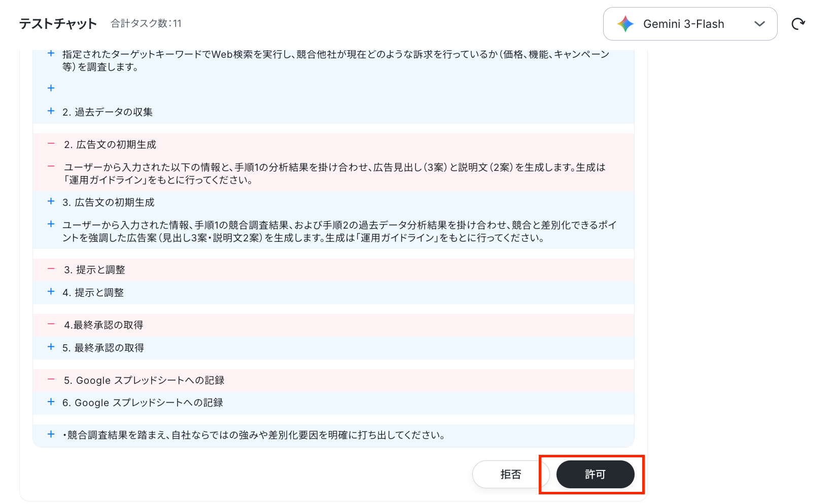Open the Gemini 3-Flash model dropdown
The width and height of the screenshot is (836, 504).
pyautogui.click(x=690, y=24)
